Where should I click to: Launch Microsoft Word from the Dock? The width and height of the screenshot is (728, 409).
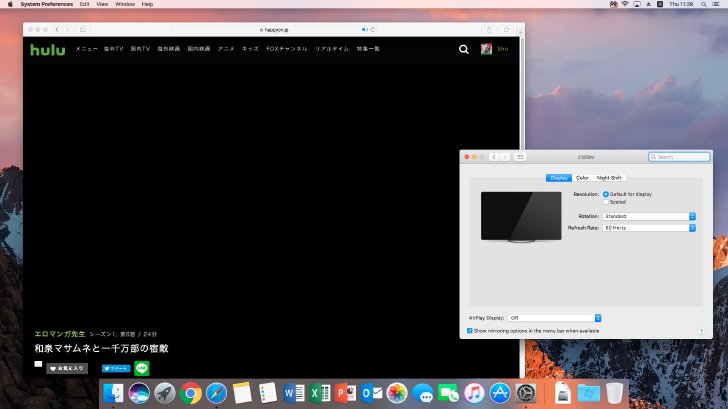pos(294,393)
